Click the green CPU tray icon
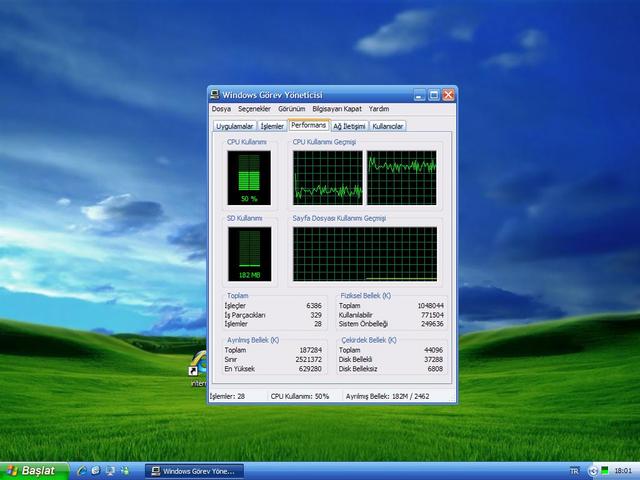Screen dimensions: 640x480 click(606, 470)
